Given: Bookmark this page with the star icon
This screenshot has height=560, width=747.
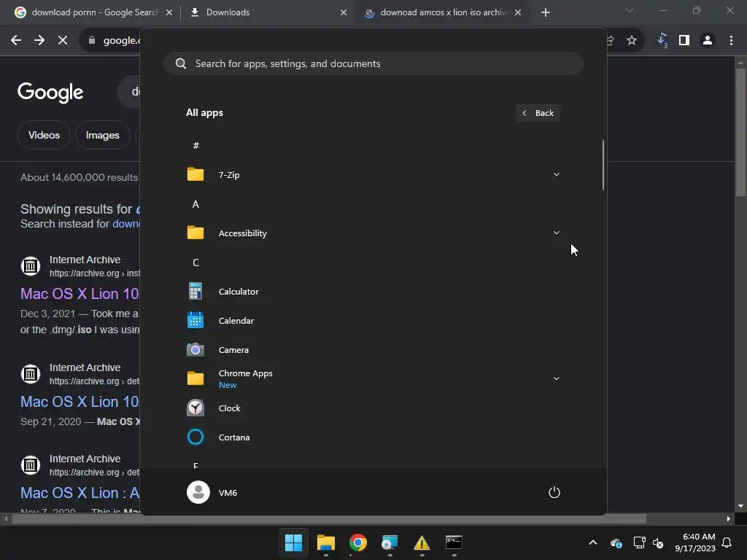Looking at the screenshot, I should pyautogui.click(x=632, y=41).
